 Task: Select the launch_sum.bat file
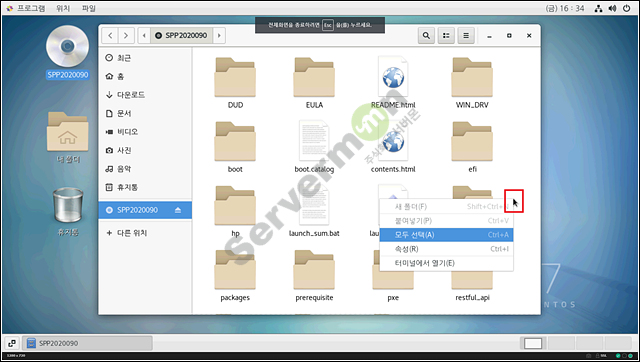314,205
